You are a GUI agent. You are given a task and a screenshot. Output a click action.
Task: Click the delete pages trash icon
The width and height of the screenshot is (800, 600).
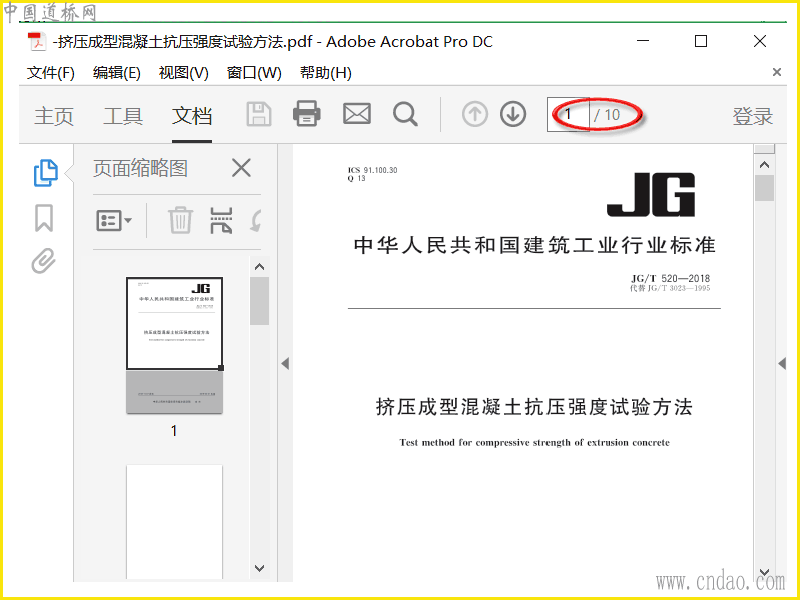tap(180, 220)
